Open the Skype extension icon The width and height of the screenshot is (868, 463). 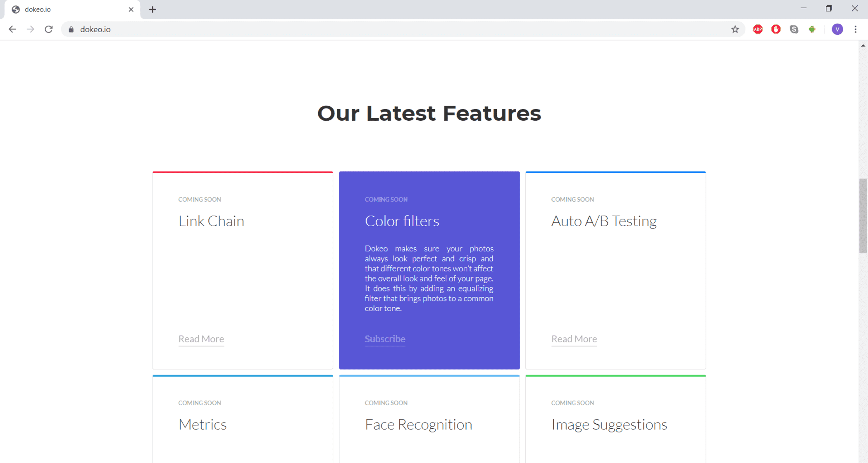pyautogui.click(x=794, y=29)
